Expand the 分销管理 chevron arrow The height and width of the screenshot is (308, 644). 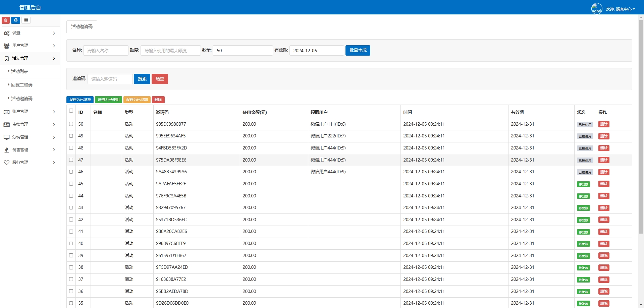54,137
